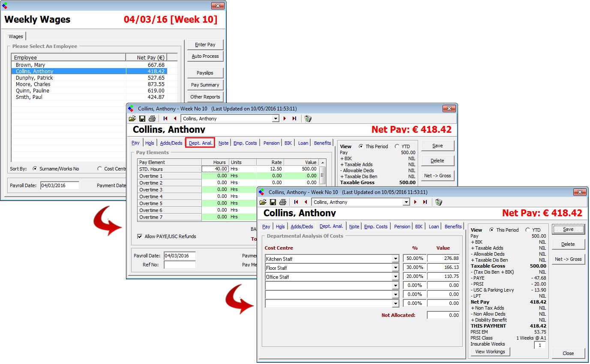Go to previous record in middle window toolbar
The width and height of the screenshot is (590, 364).
(175, 119)
